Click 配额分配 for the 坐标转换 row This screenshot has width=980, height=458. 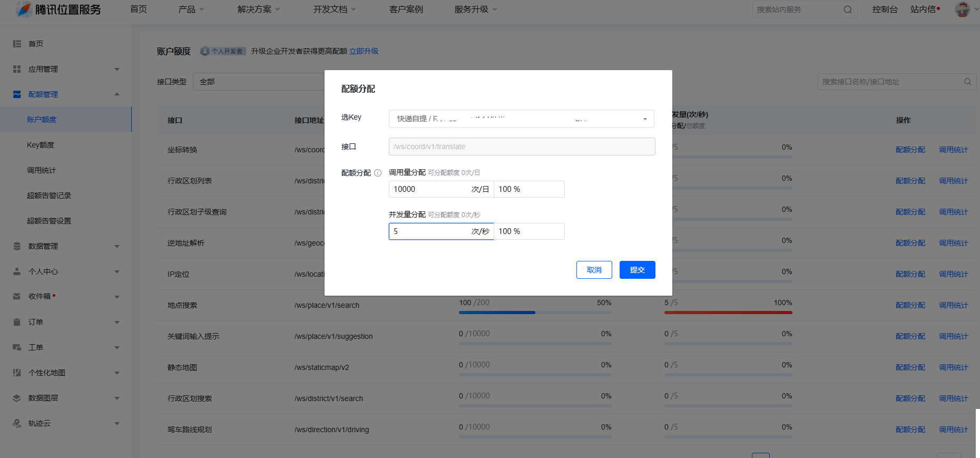910,150
